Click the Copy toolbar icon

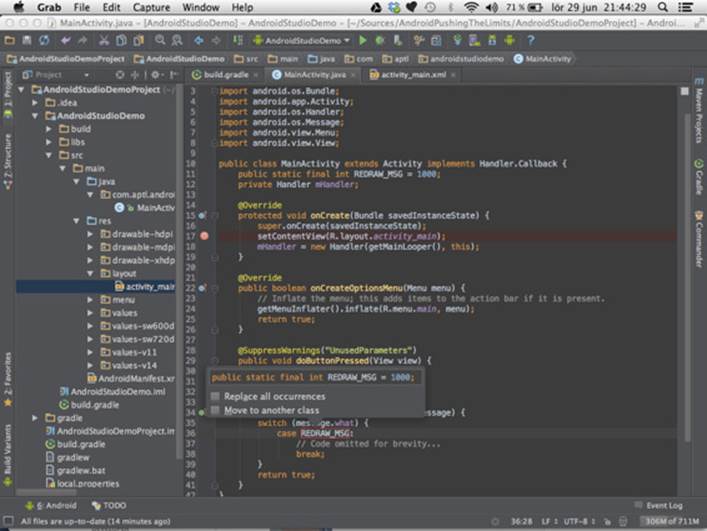pyautogui.click(x=121, y=41)
